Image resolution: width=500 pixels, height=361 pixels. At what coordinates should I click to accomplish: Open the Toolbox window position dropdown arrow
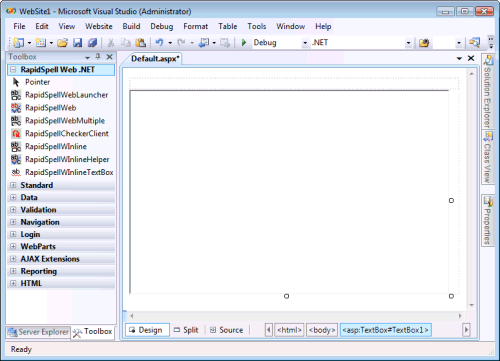(x=87, y=57)
